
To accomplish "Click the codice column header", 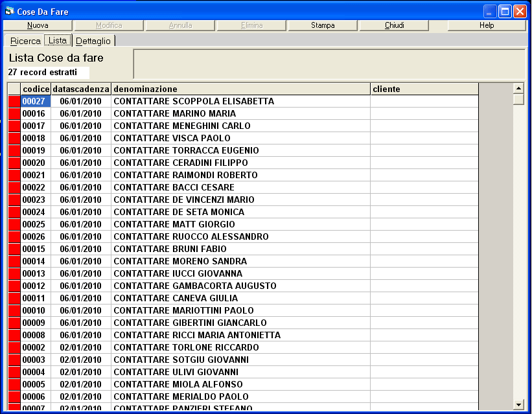I will pyautogui.click(x=36, y=89).
